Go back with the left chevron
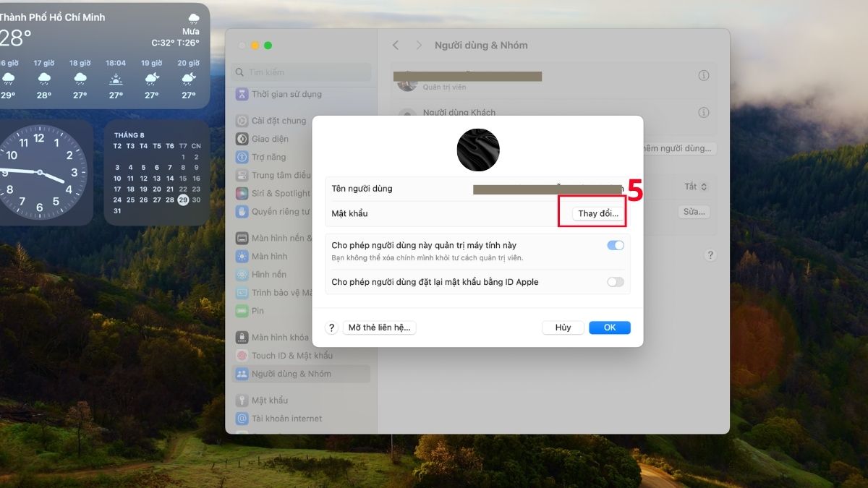Viewport: 868px width, 488px height. pos(396,45)
